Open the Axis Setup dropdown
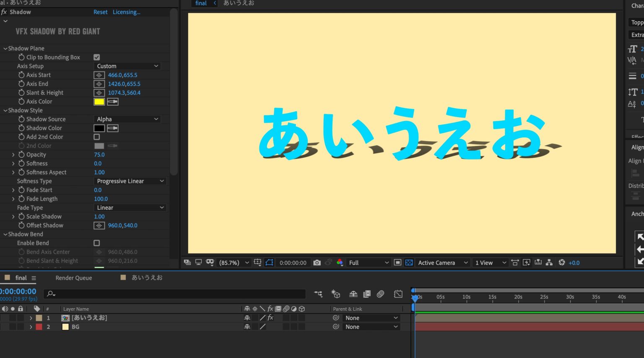644x358 pixels. pos(127,66)
